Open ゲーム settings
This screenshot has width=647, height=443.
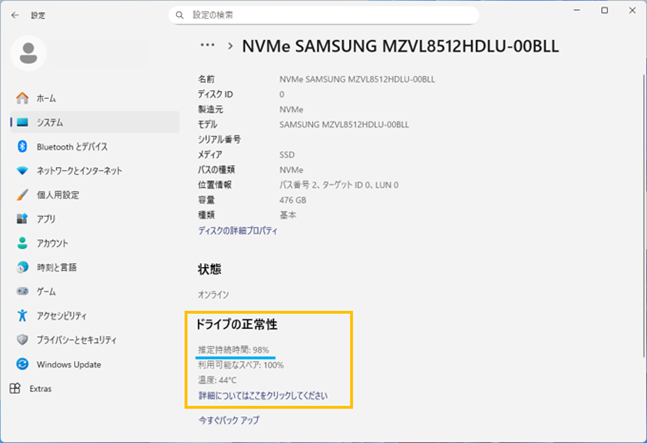coord(95,291)
